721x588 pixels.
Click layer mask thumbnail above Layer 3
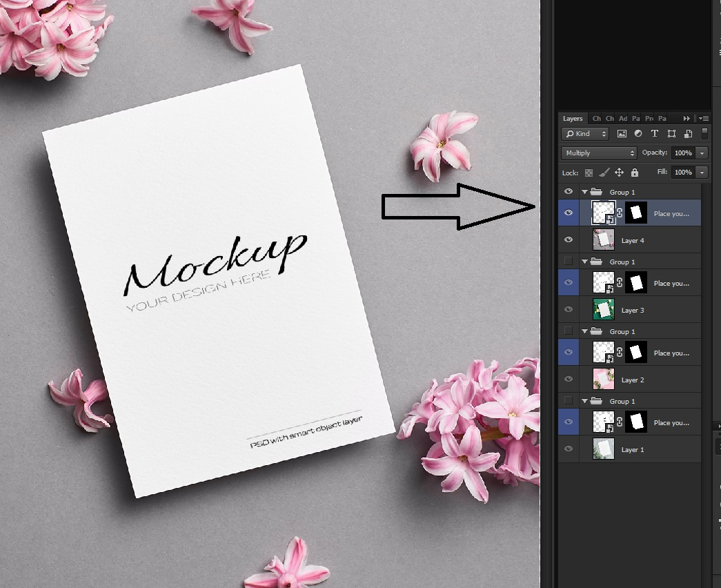click(x=636, y=282)
